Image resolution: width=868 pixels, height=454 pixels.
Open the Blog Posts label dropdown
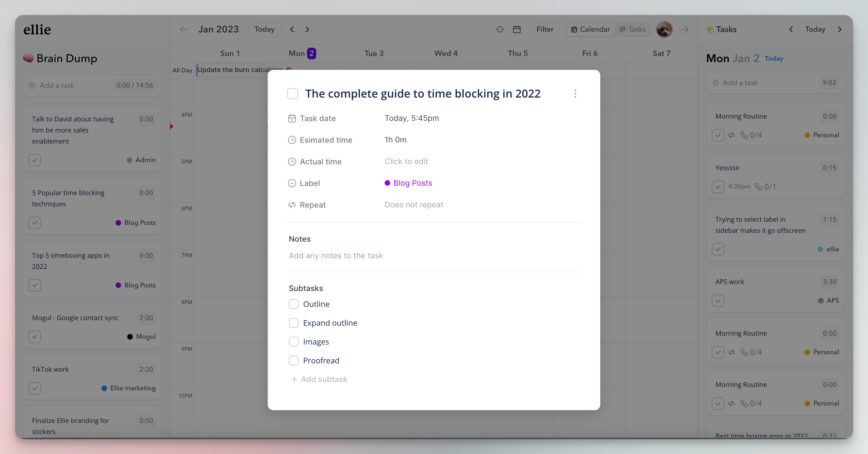[x=412, y=183]
